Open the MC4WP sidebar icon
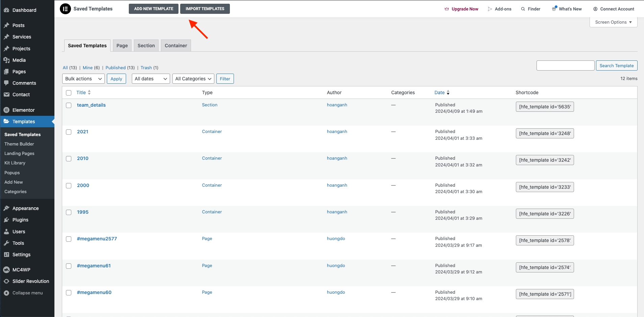This screenshot has height=317, width=644. (6, 270)
